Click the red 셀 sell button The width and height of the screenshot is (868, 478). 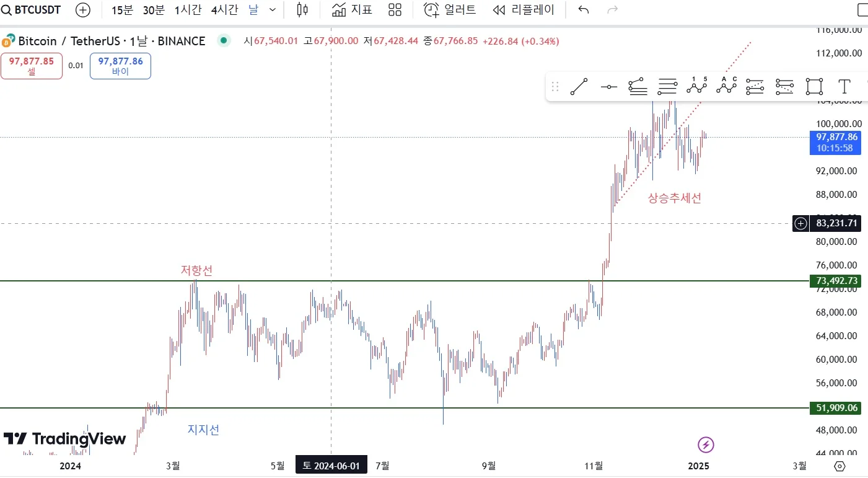pyautogui.click(x=32, y=66)
